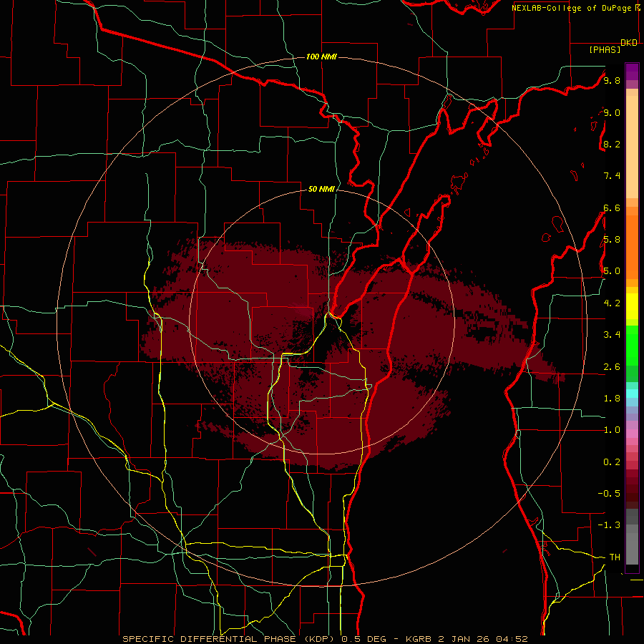
Task: Click the purple band at the scale top
Action: (x=632, y=72)
